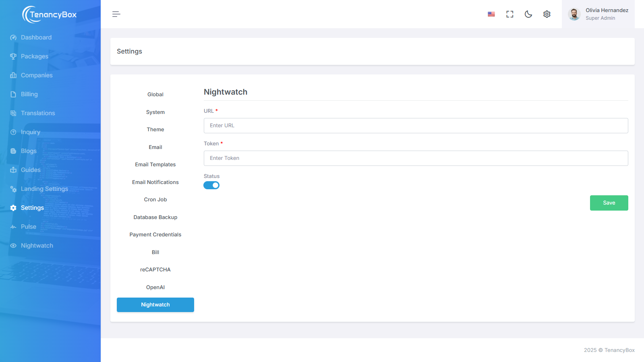
Task: Open the System settings tab
Action: point(155,112)
